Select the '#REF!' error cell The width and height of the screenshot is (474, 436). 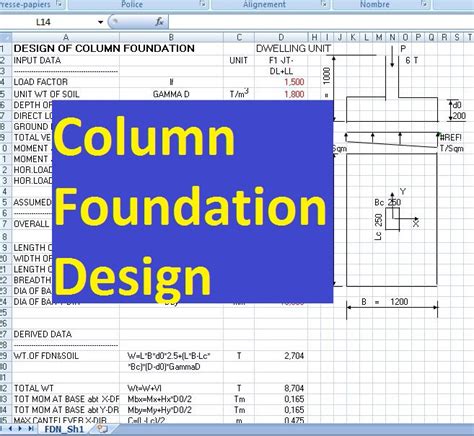coord(451,138)
